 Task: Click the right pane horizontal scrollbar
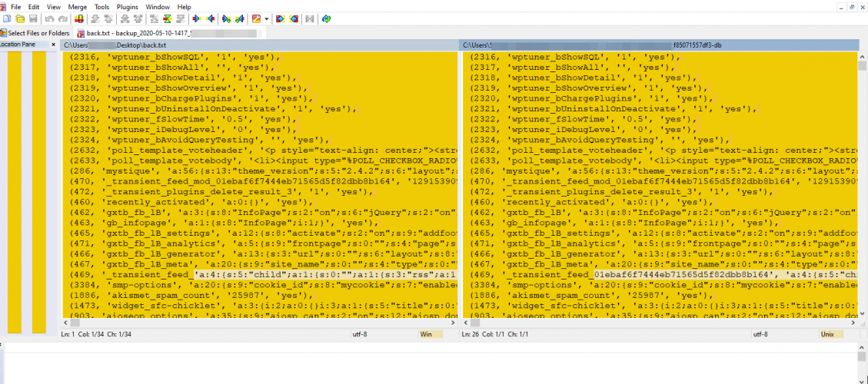659,322
